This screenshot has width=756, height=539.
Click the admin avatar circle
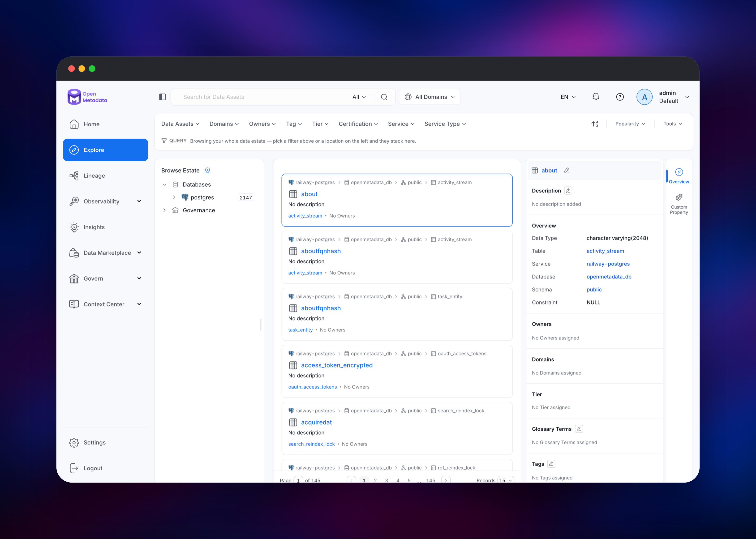coord(644,97)
